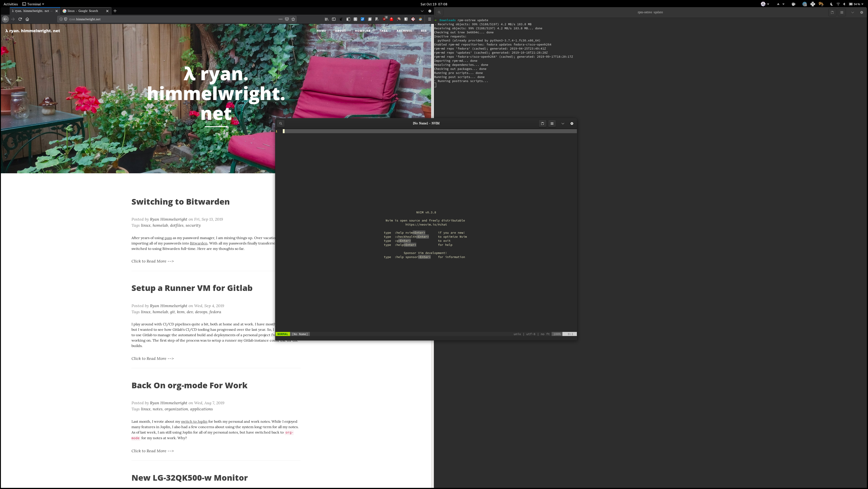Expand the page actions three-dot menu
The width and height of the screenshot is (868, 489).
pyautogui.click(x=280, y=19)
